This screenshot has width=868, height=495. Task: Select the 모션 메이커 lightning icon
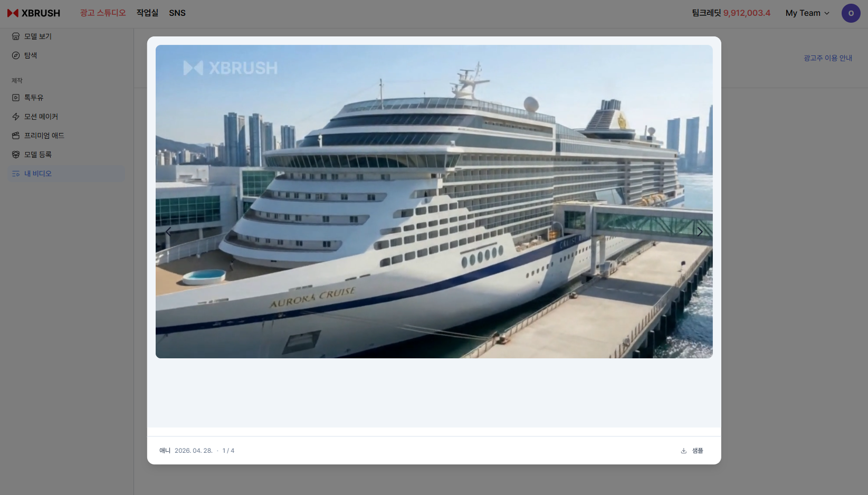(x=16, y=117)
